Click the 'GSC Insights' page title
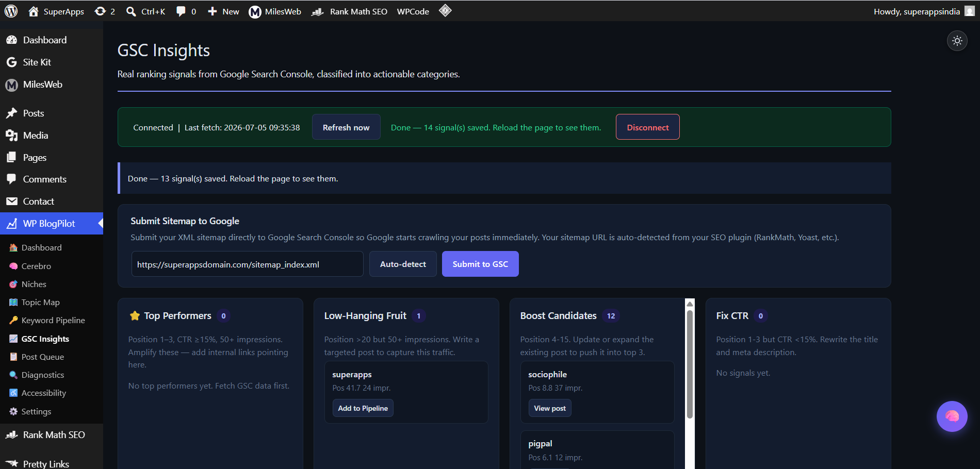 164,50
